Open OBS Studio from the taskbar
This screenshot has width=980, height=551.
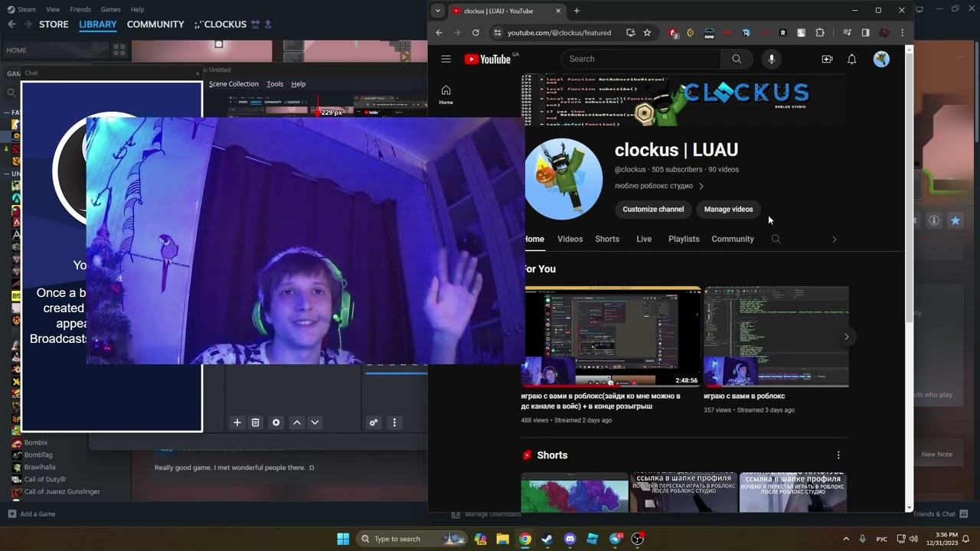[x=638, y=539]
